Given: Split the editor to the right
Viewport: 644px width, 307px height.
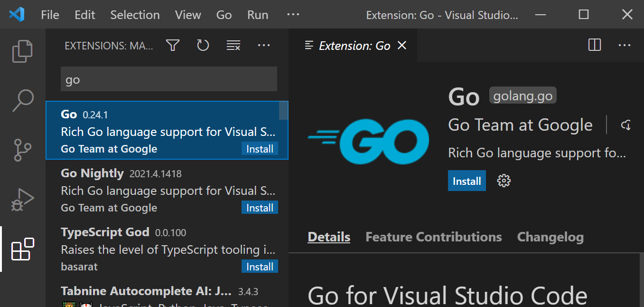Looking at the screenshot, I should [x=595, y=45].
